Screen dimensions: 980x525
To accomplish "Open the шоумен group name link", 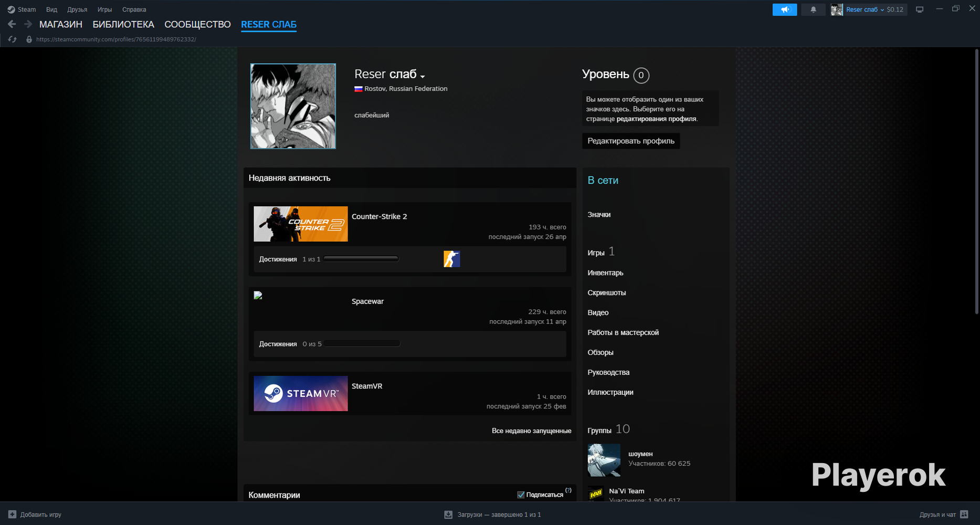I will (640, 454).
